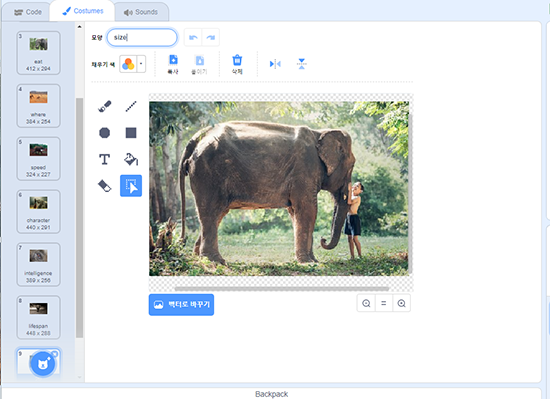
Task: Flip the costume horizontally
Action: click(275, 64)
